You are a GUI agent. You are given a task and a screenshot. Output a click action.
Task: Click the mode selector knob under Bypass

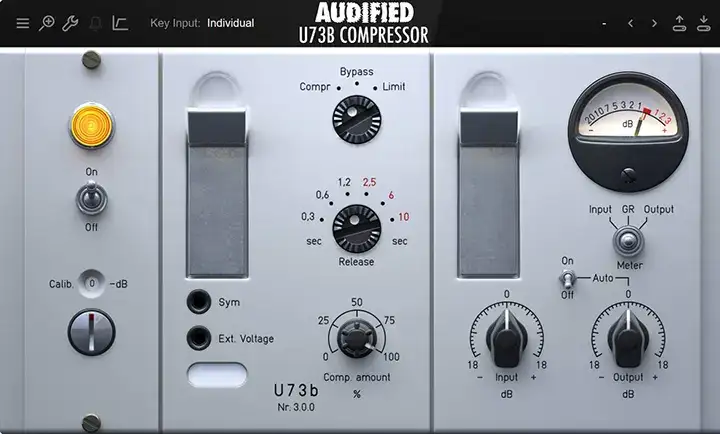357,119
